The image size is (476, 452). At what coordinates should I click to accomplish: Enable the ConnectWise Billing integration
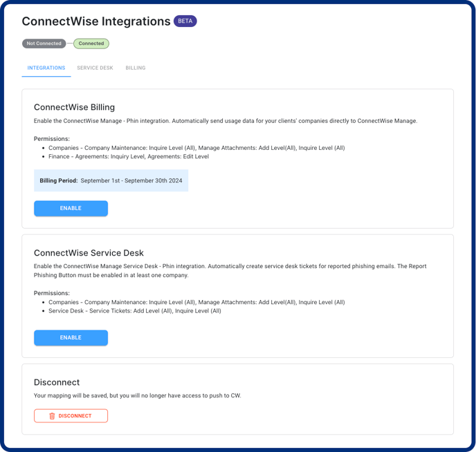coord(71,208)
